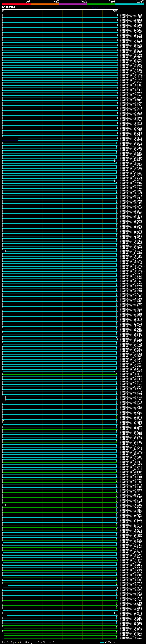Click the query end position 577

point(115,11)
